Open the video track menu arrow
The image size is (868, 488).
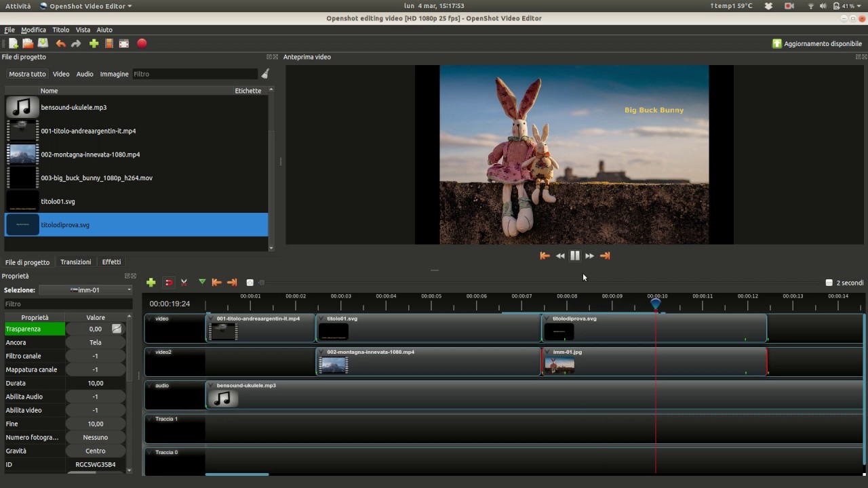[x=149, y=319]
